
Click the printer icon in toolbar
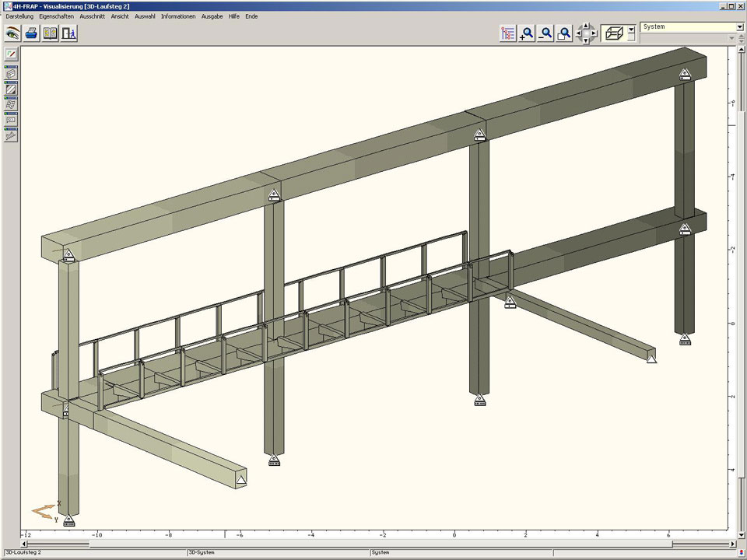(31, 33)
